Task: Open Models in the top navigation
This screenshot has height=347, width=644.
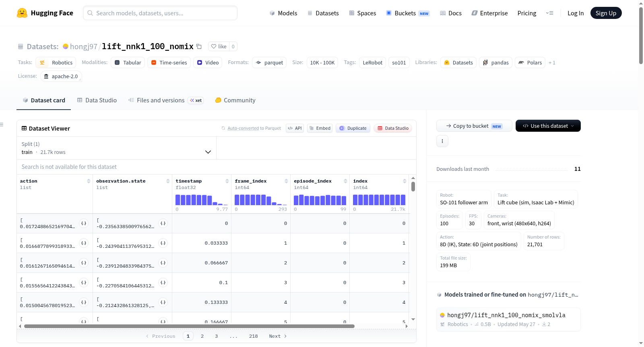Action: (x=283, y=13)
